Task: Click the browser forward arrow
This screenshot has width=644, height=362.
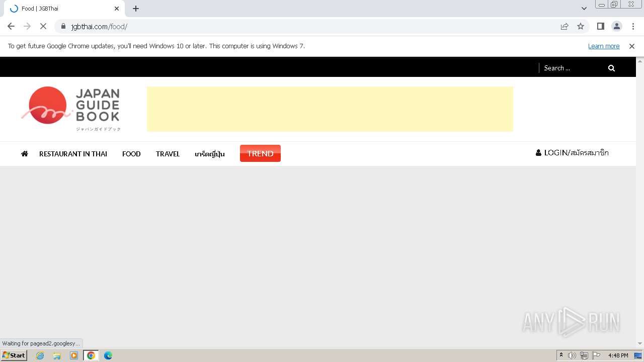Action: pos(27,26)
